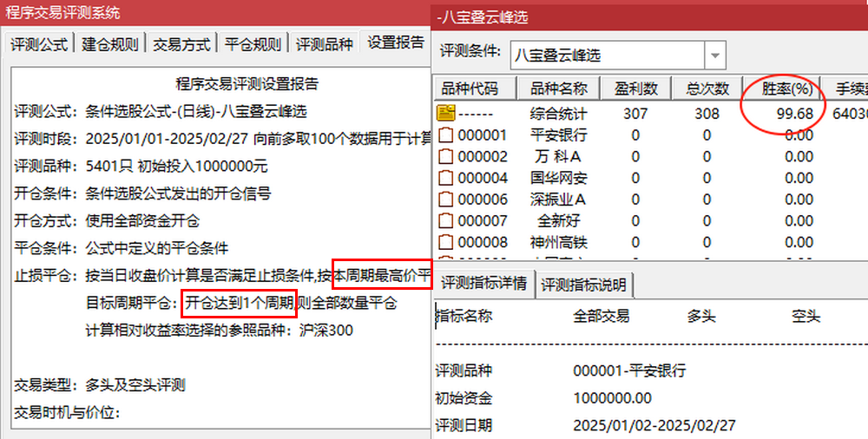Click the icon beside code 000008

[x=445, y=242]
